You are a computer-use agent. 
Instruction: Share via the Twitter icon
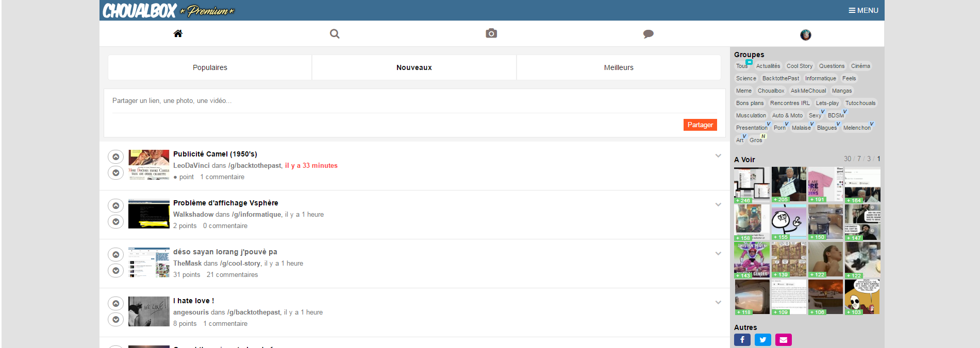tap(762, 340)
